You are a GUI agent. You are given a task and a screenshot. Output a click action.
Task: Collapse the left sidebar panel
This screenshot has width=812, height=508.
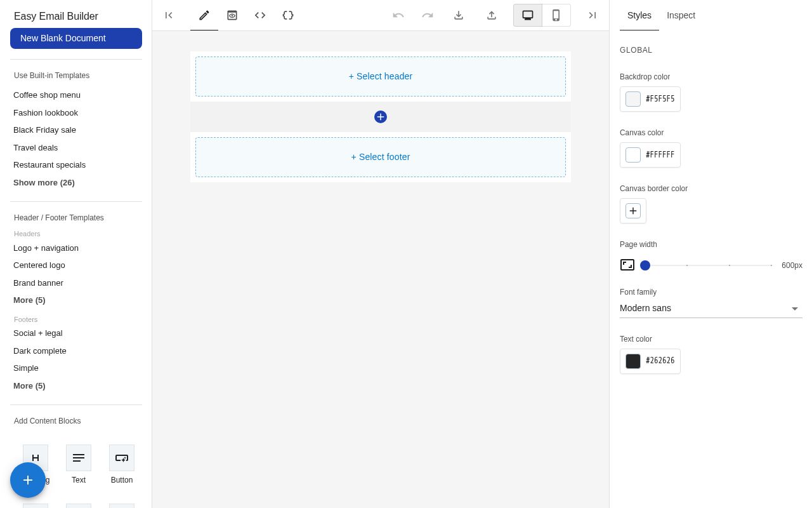pos(169,15)
